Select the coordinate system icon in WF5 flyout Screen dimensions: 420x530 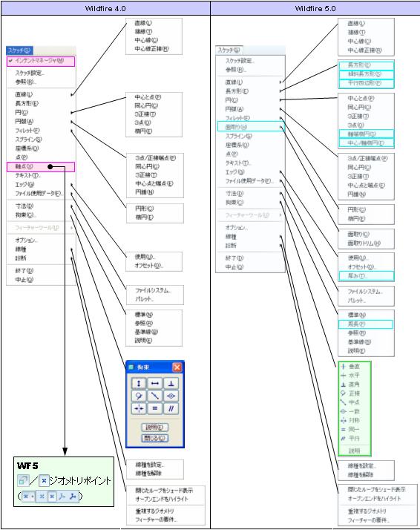[62, 497]
